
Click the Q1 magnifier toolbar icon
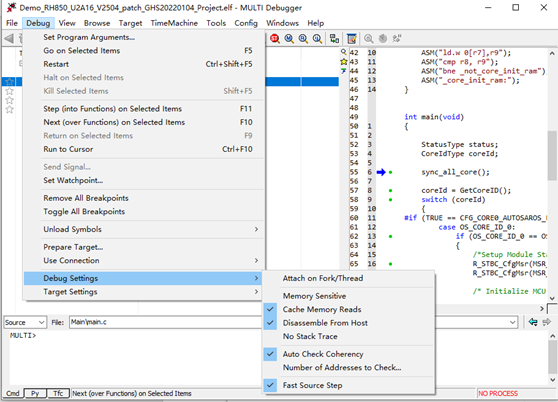317,38
